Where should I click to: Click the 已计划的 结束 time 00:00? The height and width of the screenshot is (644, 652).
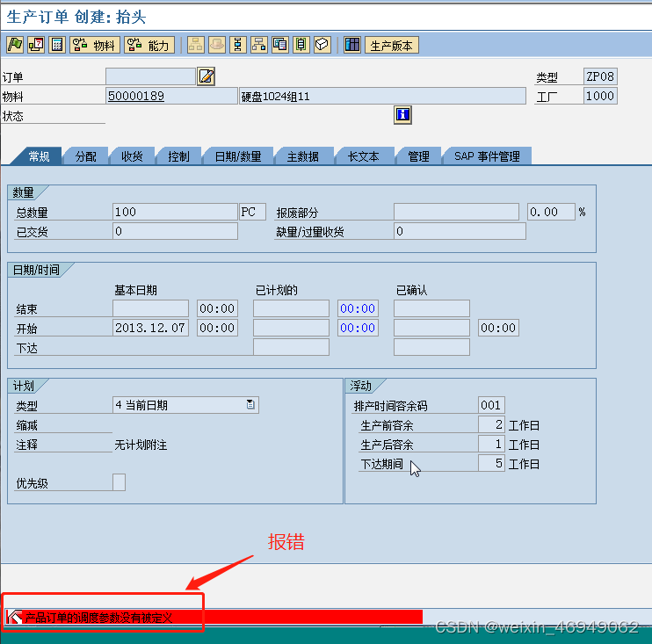pos(358,308)
